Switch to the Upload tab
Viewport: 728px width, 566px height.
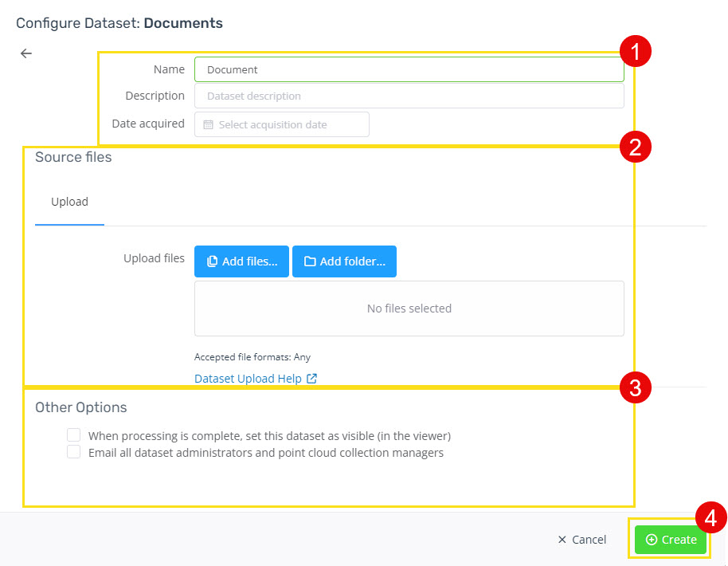click(x=69, y=201)
